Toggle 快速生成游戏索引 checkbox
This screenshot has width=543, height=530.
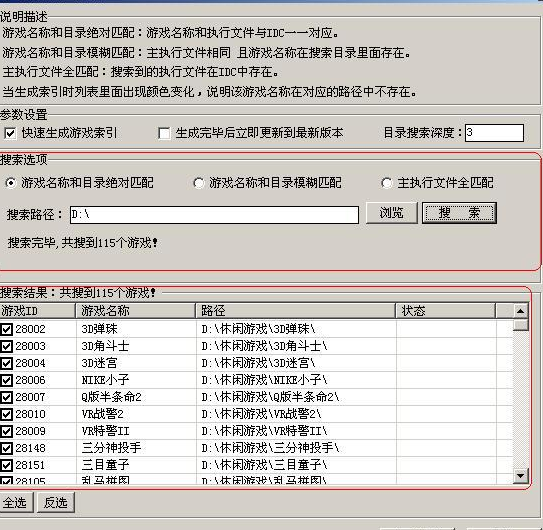10,133
